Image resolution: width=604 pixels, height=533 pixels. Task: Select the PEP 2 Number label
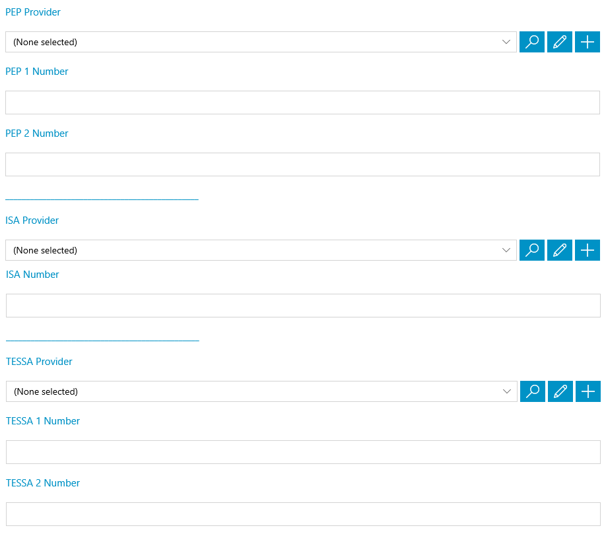(37, 134)
